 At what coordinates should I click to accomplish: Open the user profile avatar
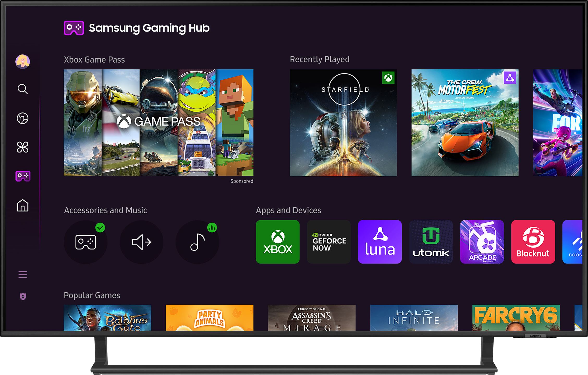point(23,62)
